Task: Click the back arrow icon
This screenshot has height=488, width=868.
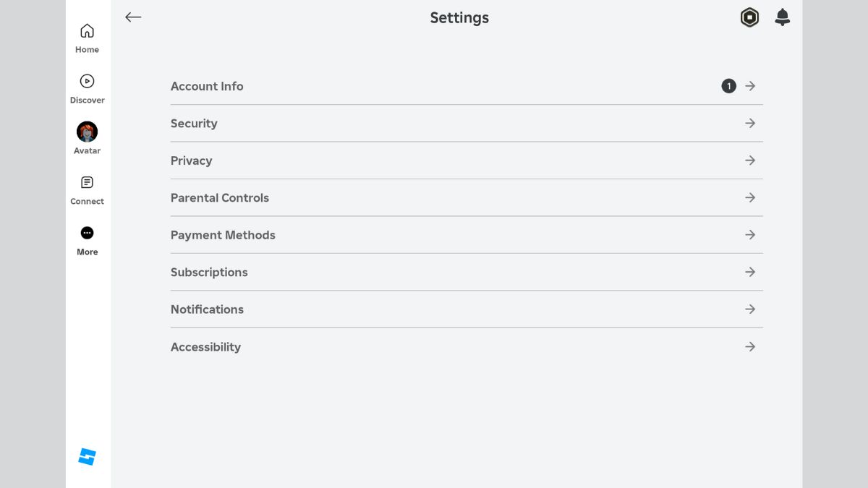Action: [x=133, y=17]
